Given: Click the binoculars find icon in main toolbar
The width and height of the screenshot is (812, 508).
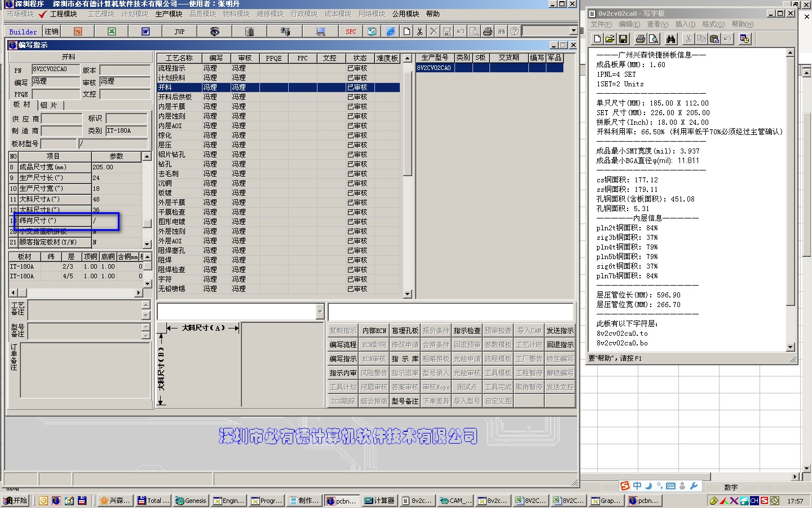Looking at the screenshot, I should tap(501, 32).
